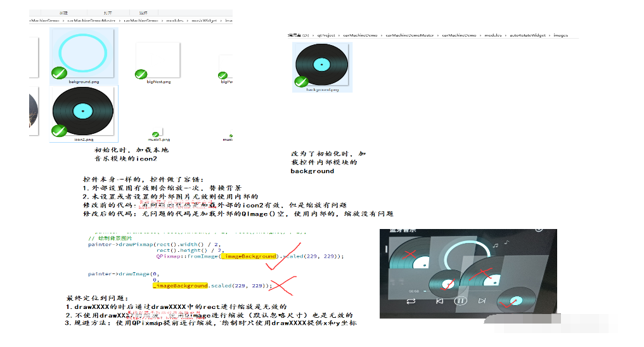Image resolution: width=644 pixels, height=347 pixels.
Task: Skip to next track in music player
Action: [482, 301]
